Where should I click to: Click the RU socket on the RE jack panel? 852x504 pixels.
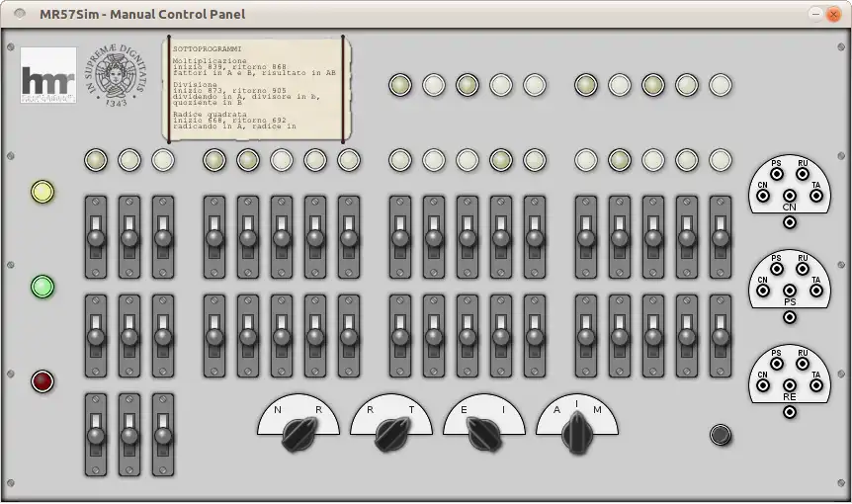tap(803, 364)
